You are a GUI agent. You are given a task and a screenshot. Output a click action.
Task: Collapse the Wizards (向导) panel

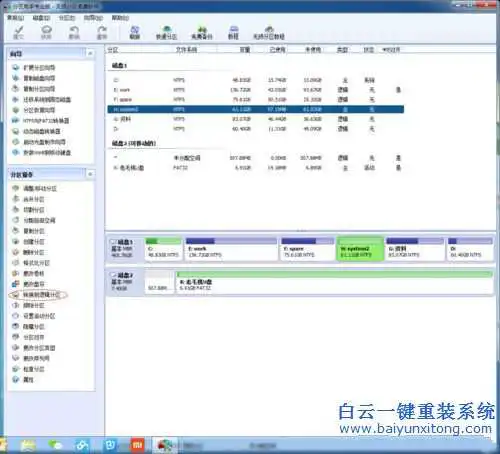point(90,53)
